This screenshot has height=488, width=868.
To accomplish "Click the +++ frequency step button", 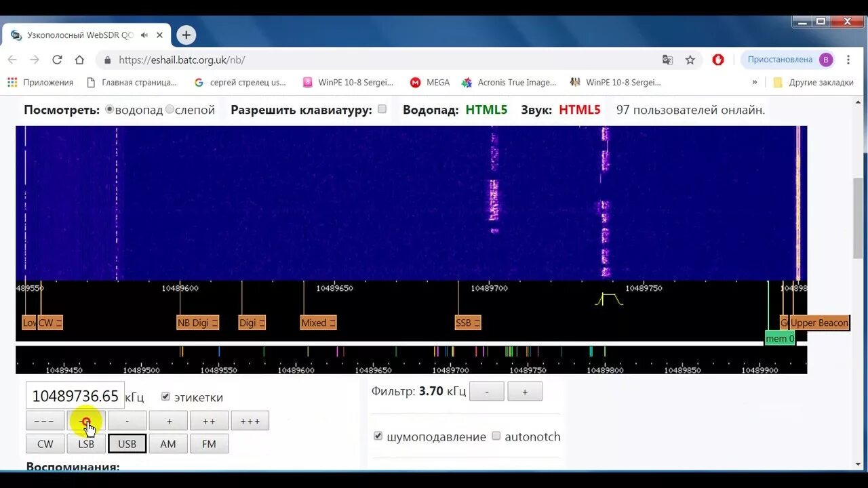I will point(250,421).
